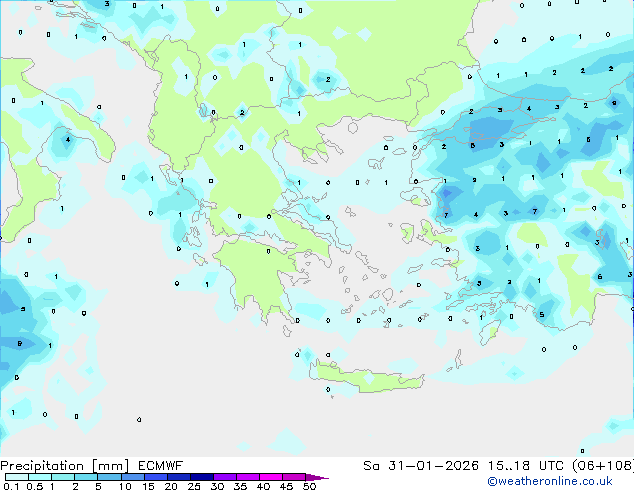The image size is (634, 490).
Task: Click the '25' legend scale label
Action: (x=194, y=486)
